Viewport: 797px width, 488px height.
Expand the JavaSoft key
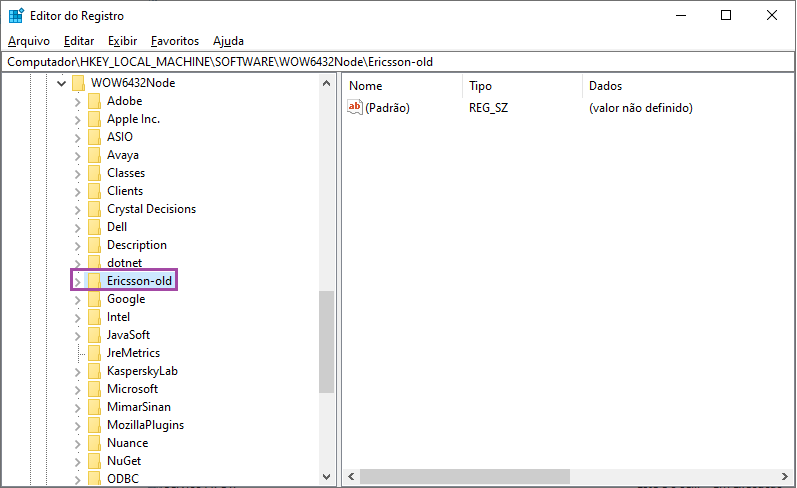pos(77,336)
